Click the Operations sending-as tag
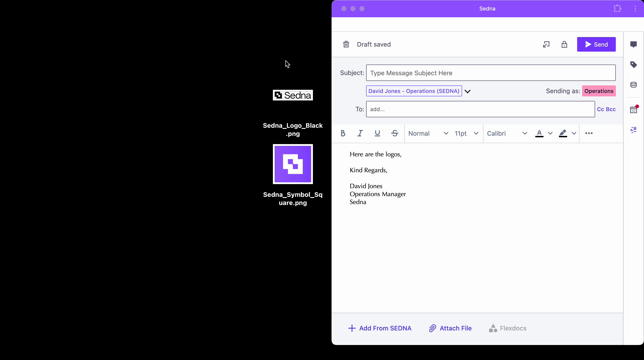Image resolution: width=644 pixels, height=360 pixels. [x=599, y=91]
